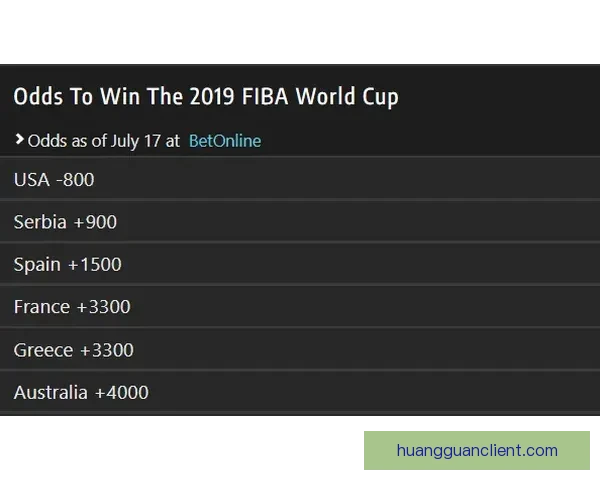Select the Greece country name
The image size is (600, 480).
tap(43, 350)
